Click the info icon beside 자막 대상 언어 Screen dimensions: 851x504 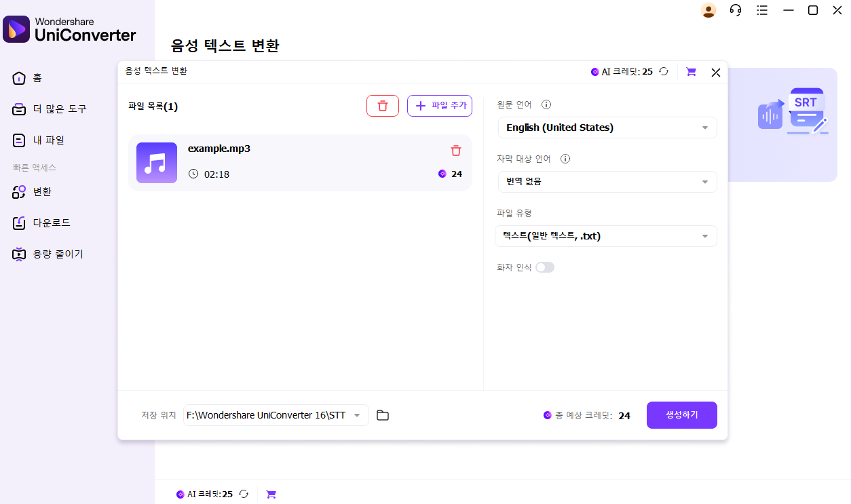click(x=565, y=159)
